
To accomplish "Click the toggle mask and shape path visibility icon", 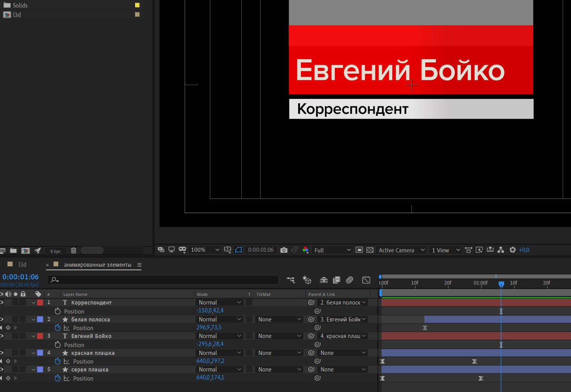I will pos(239,250).
